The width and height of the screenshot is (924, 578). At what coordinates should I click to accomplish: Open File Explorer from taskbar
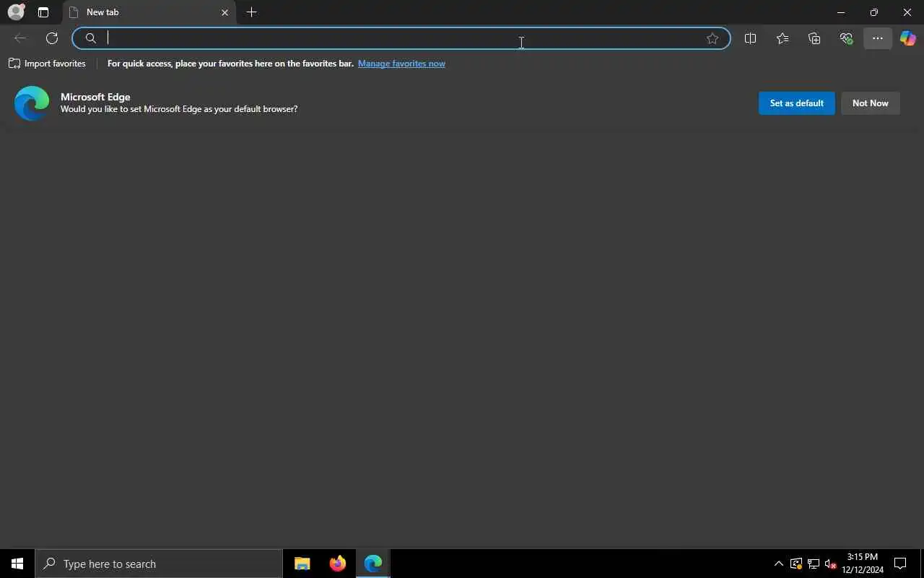pos(302,564)
